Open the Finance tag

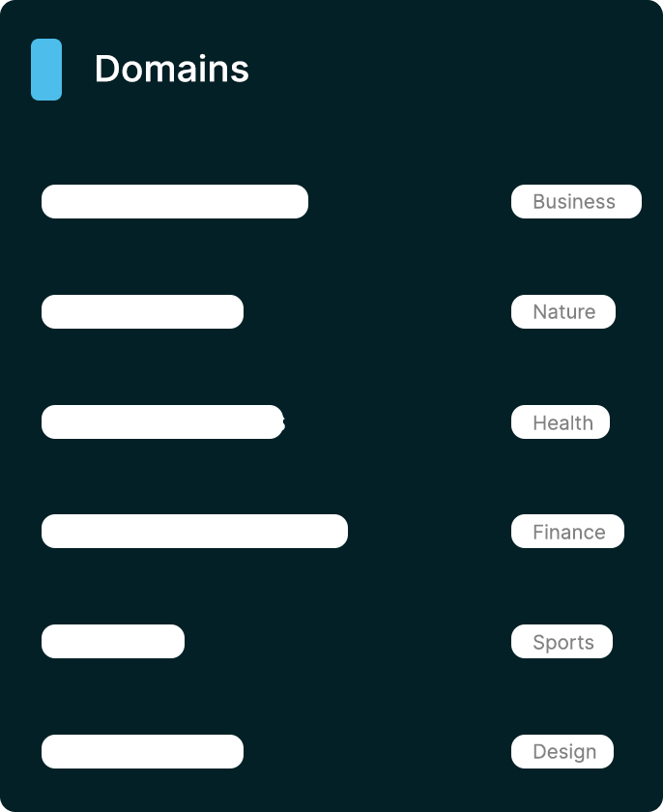click(567, 532)
